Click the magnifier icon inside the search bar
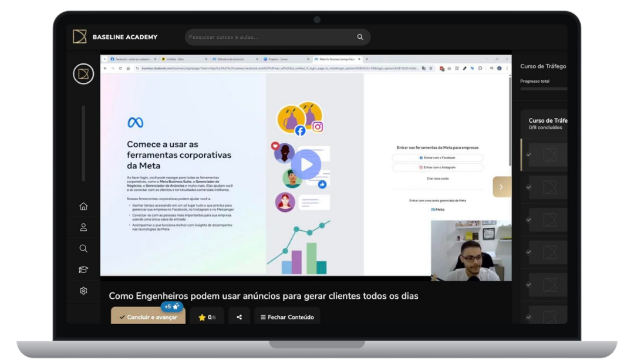Image resolution: width=634 pixels, height=364 pixels. [x=360, y=37]
